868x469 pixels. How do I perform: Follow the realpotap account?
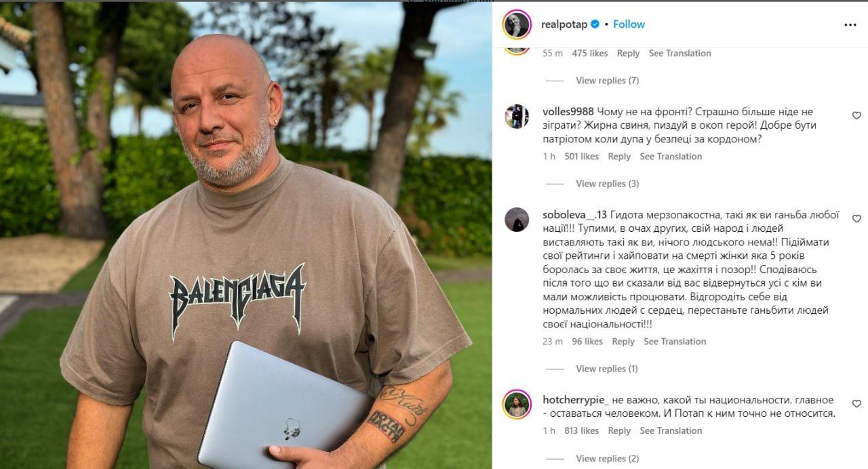pyautogui.click(x=629, y=24)
